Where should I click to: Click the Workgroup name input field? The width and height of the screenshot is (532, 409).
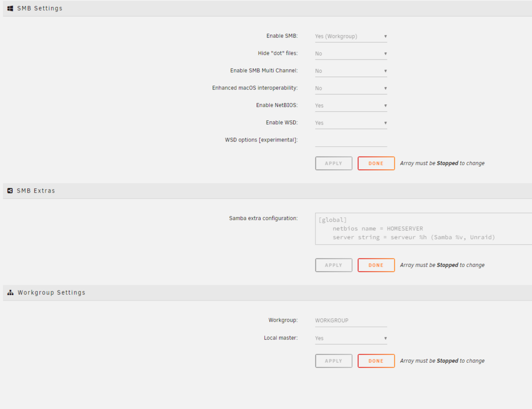(x=351, y=321)
